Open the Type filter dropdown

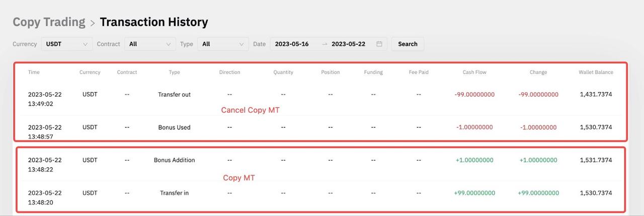click(223, 44)
